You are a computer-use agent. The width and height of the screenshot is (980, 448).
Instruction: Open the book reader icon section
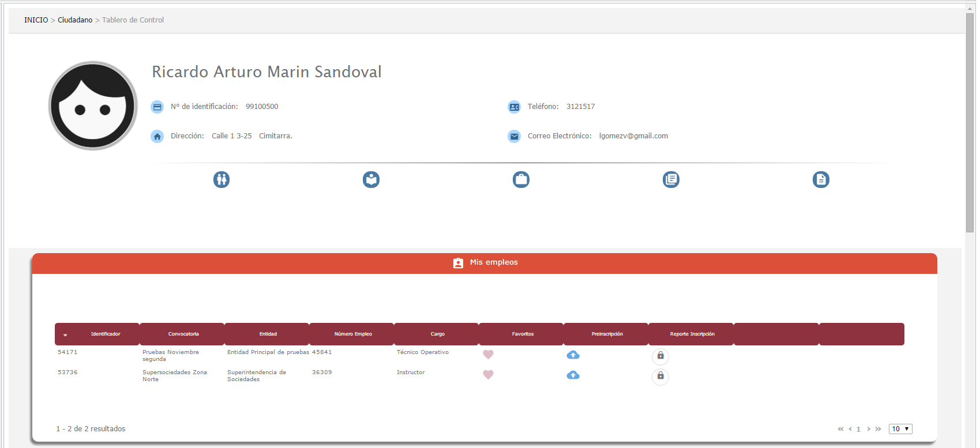(371, 180)
